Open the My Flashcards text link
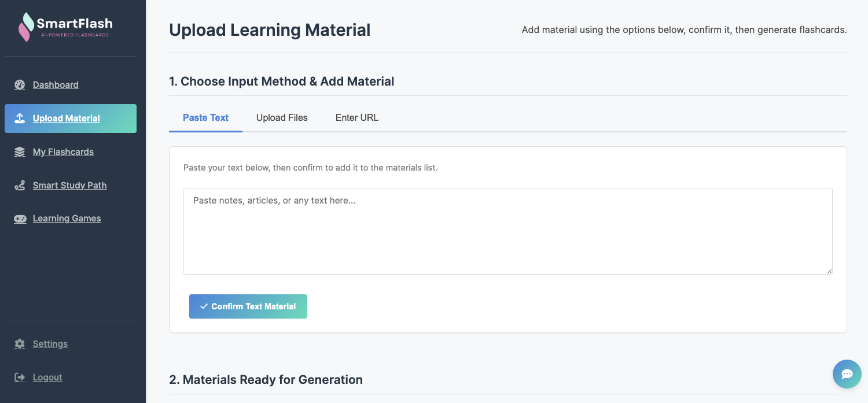 (x=63, y=152)
